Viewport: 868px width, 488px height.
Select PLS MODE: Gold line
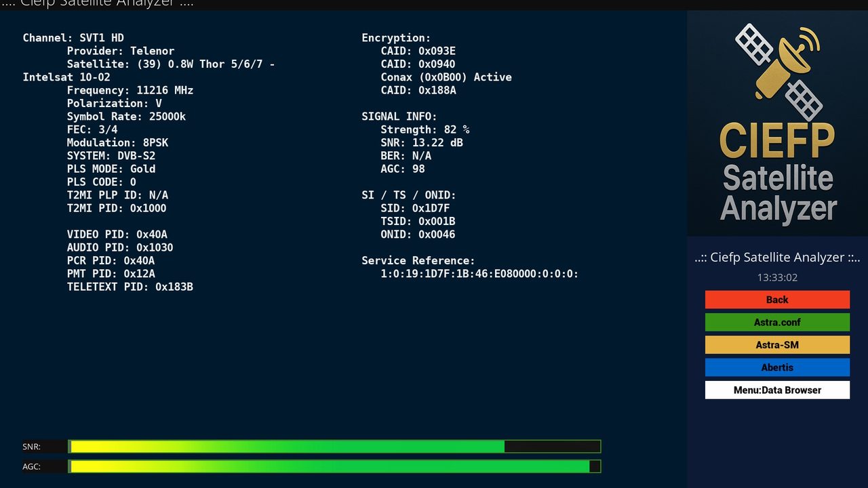click(x=111, y=169)
